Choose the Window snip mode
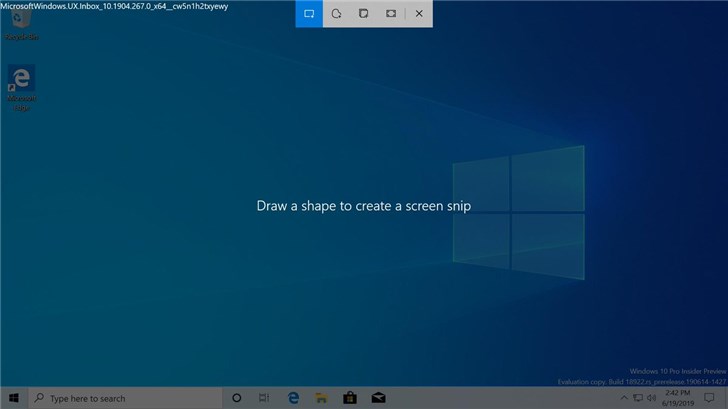The width and height of the screenshot is (728, 409). pyautogui.click(x=364, y=14)
